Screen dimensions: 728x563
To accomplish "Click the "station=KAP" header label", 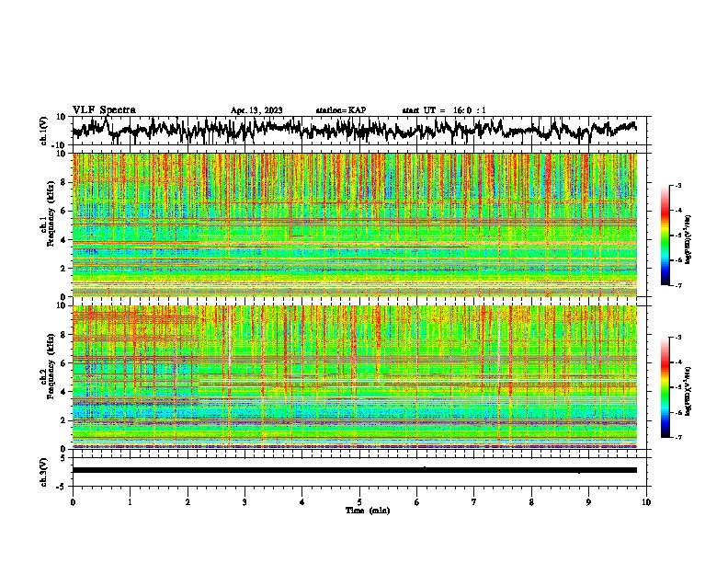I will point(340,110).
